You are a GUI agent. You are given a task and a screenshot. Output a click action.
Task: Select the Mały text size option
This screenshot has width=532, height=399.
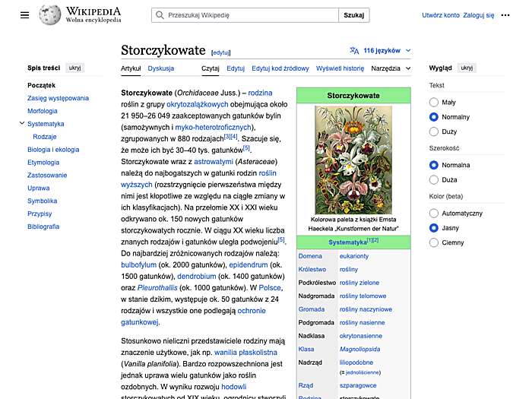pyautogui.click(x=434, y=102)
